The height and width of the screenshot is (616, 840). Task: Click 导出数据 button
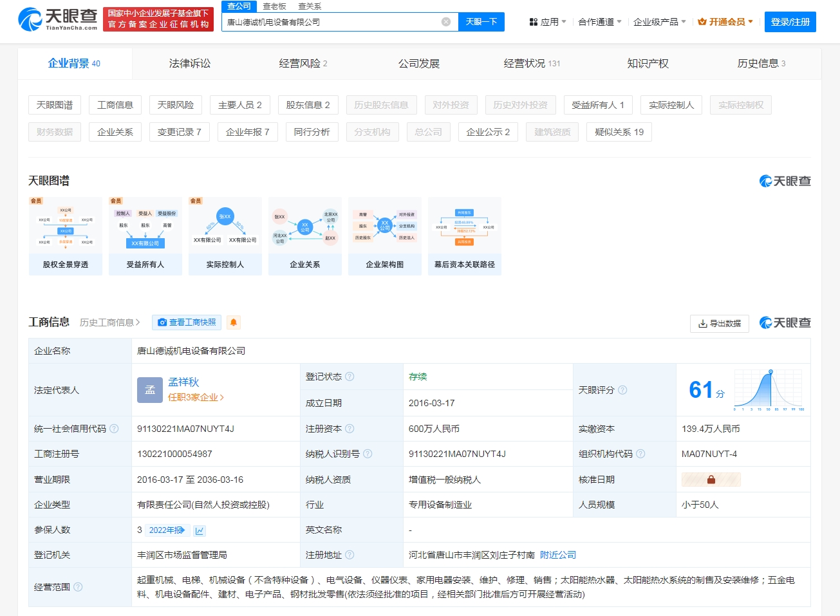coord(720,324)
